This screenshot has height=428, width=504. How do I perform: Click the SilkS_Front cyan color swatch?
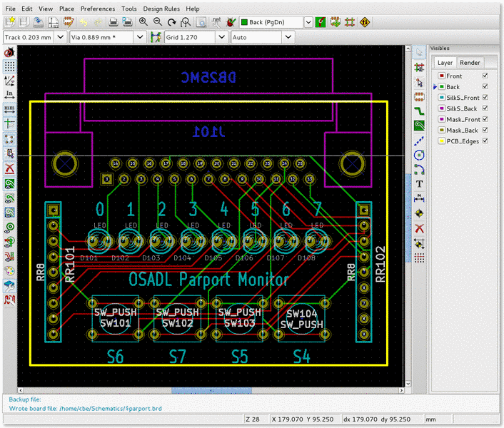pos(442,97)
